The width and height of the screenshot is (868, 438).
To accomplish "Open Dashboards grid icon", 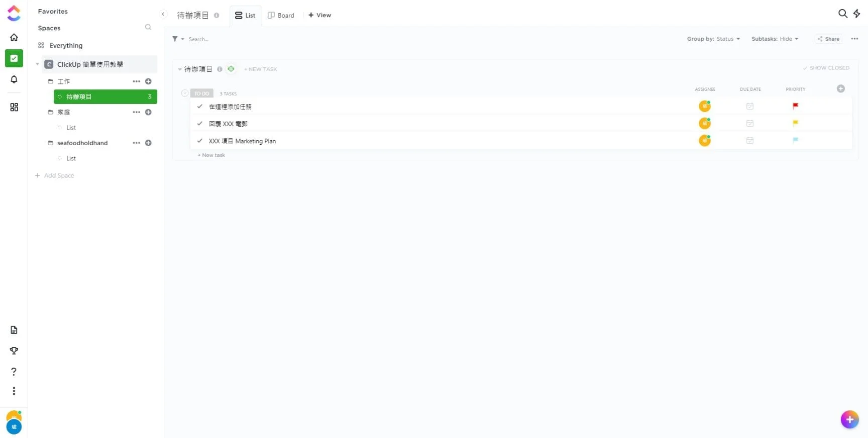I will point(14,107).
